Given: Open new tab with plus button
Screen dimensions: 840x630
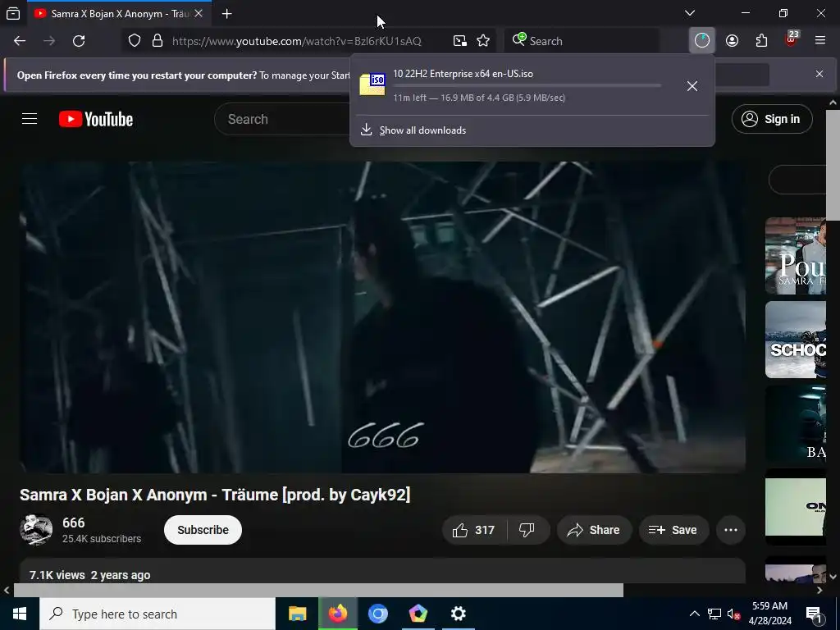Looking at the screenshot, I should (x=227, y=14).
